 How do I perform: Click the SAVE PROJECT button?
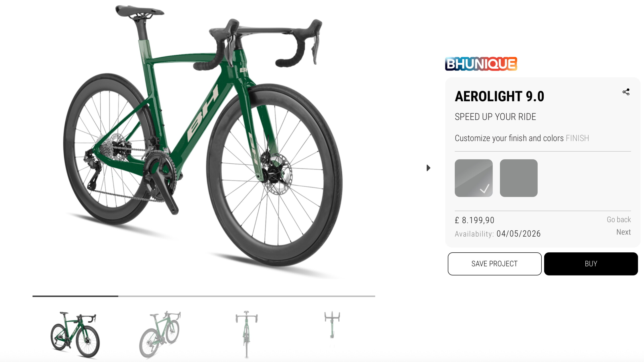point(495,264)
